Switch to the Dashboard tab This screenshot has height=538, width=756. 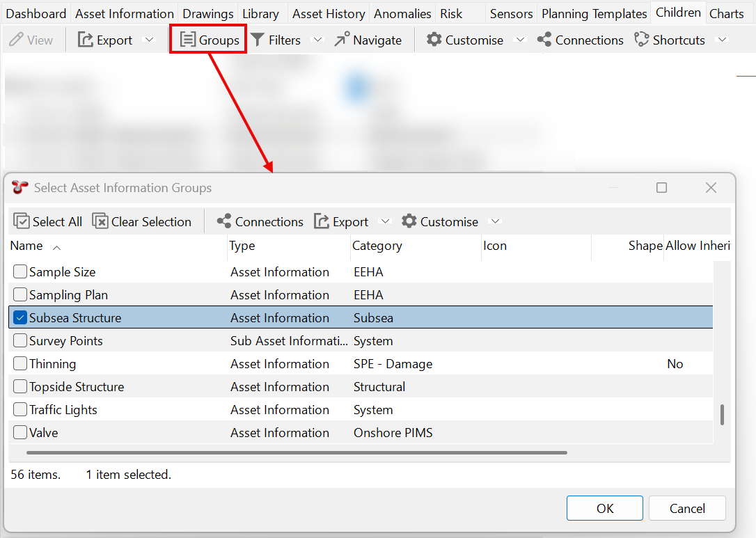(36, 13)
